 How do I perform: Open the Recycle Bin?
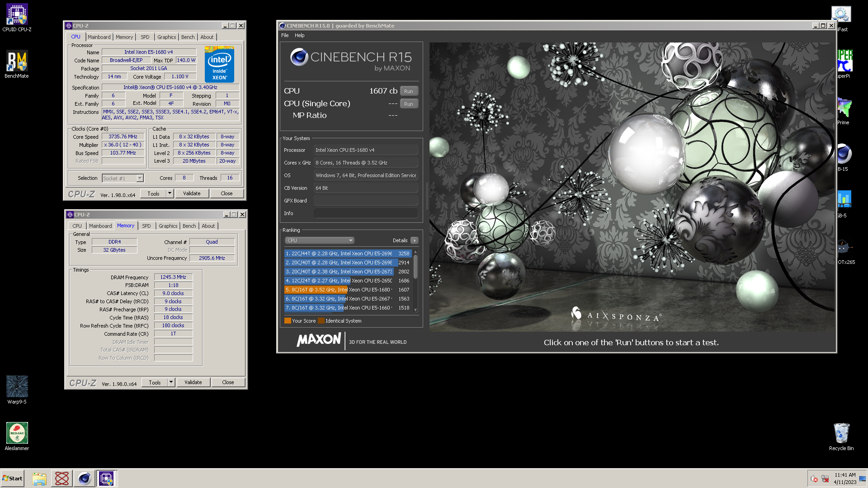[841, 436]
